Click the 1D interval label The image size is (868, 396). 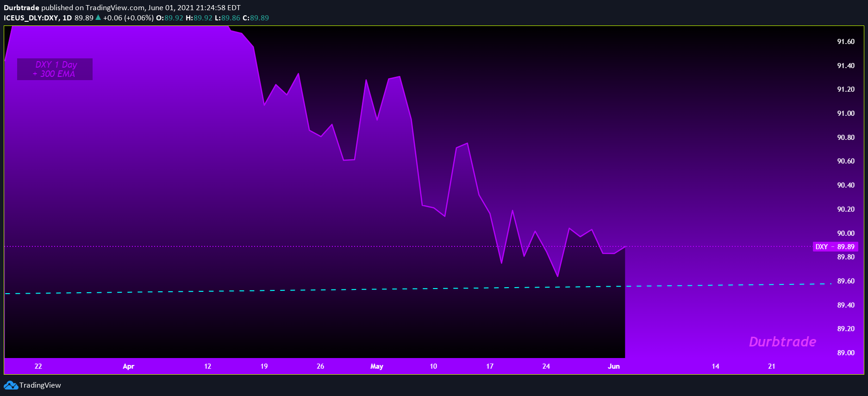tap(67, 18)
